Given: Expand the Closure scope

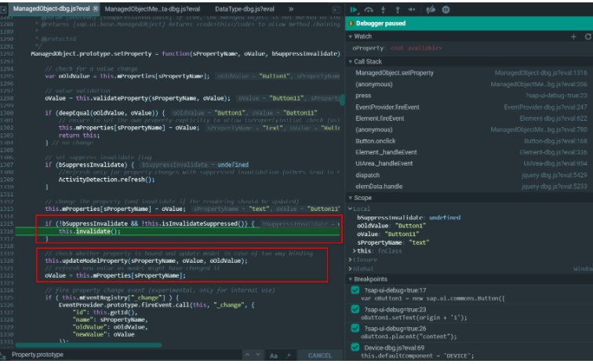Looking at the screenshot, I should (350, 260).
